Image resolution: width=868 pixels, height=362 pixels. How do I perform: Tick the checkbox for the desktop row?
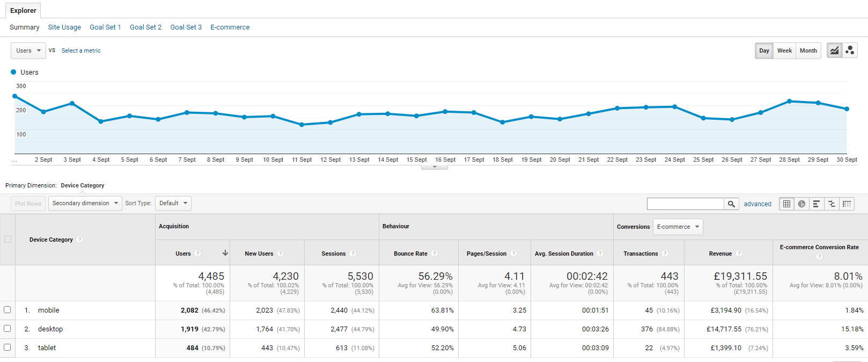click(x=8, y=329)
